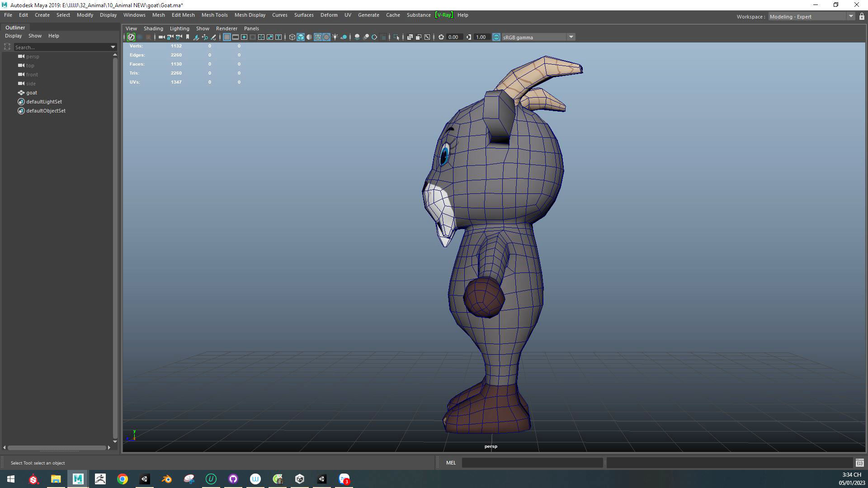Click the camera Bookmarks icon
868x488 pixels.
(188, 37)
